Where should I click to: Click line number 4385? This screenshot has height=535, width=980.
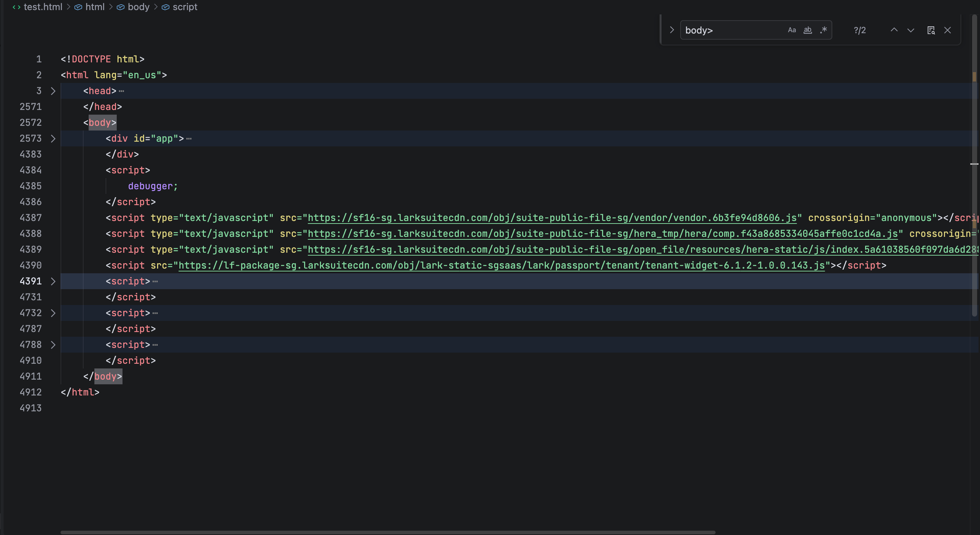coord(30,186)
